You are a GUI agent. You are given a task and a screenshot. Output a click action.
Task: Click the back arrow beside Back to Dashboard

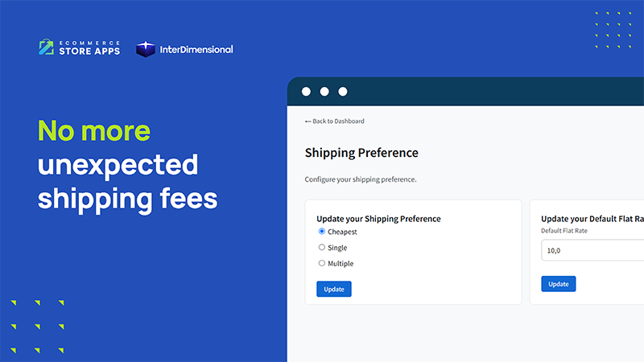[308, 121]
